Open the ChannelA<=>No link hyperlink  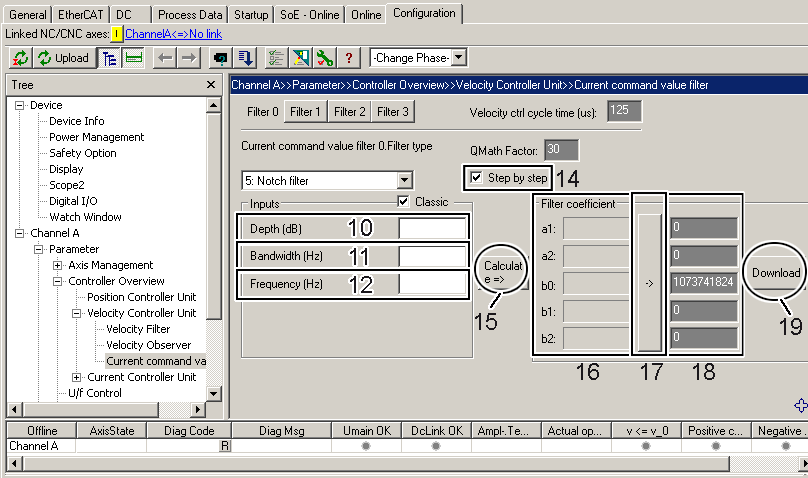pyautogui.click(x=173, y=34)
